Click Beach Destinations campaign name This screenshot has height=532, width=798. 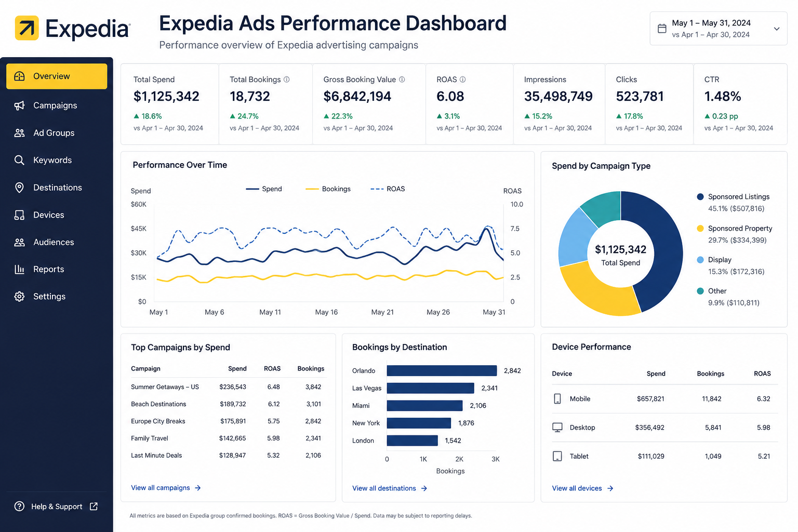pyautogui.click(x=158, y=404)
